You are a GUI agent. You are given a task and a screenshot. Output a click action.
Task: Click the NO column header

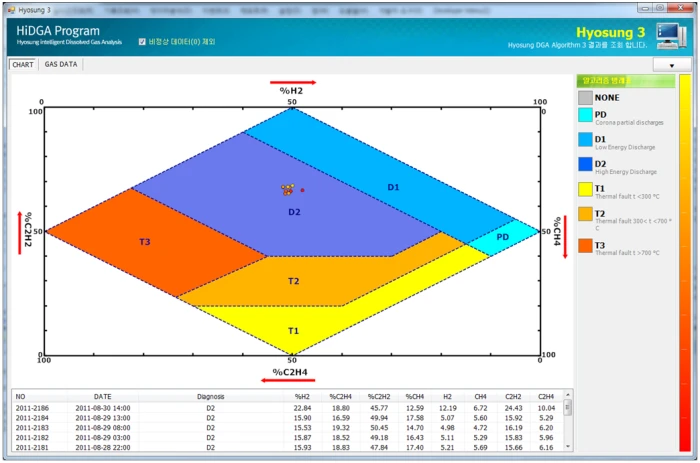click(x=21, y=396)
